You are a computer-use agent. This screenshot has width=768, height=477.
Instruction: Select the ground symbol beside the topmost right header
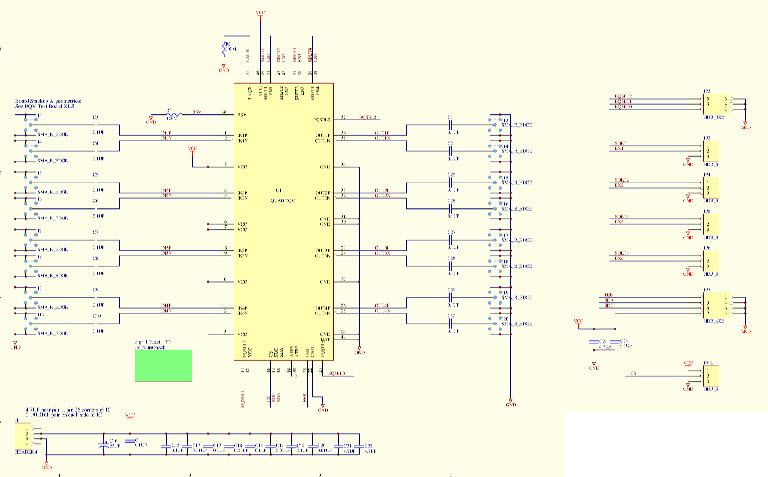click(x=744, y=125)
